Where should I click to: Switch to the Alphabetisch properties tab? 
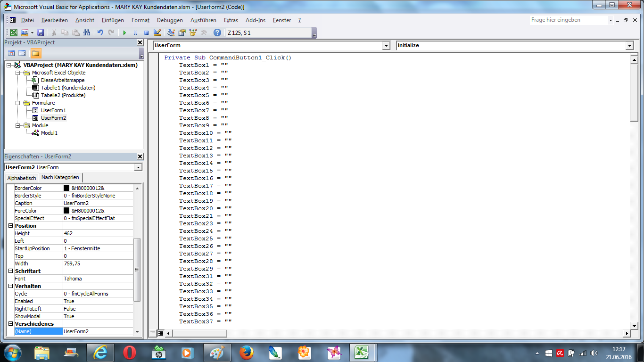coord(22,178)
